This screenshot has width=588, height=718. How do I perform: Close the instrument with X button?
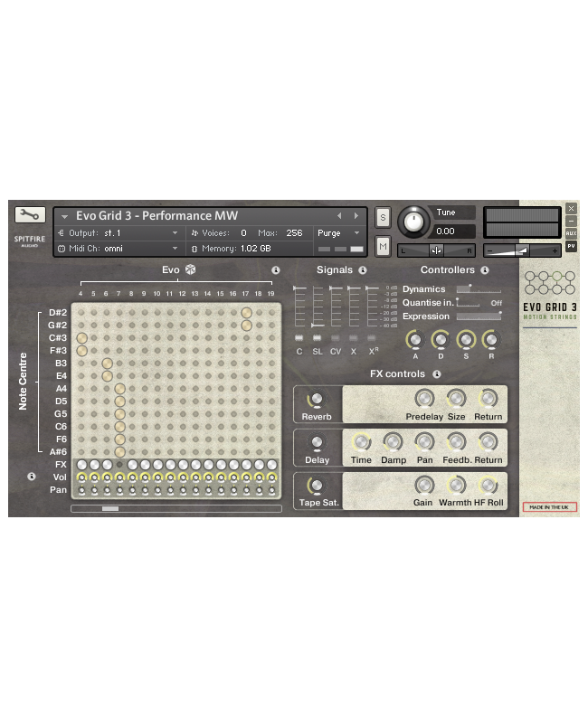coord(571,208)
